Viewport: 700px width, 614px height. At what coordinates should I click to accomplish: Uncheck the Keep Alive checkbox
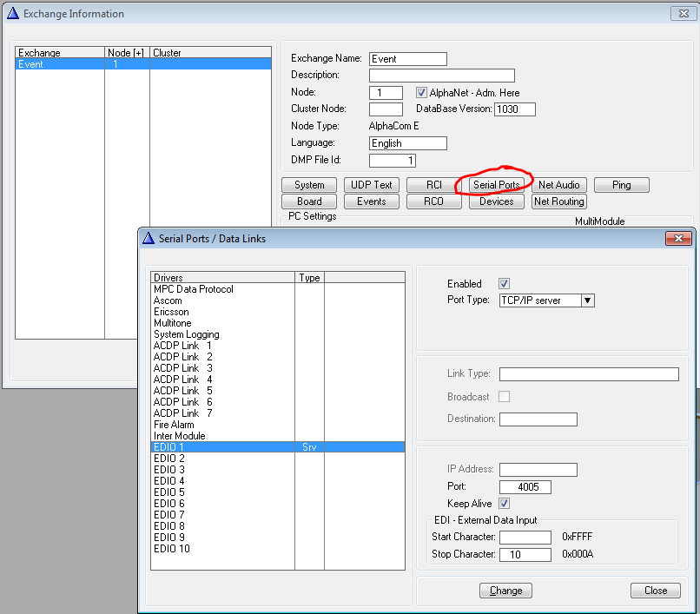505,504
